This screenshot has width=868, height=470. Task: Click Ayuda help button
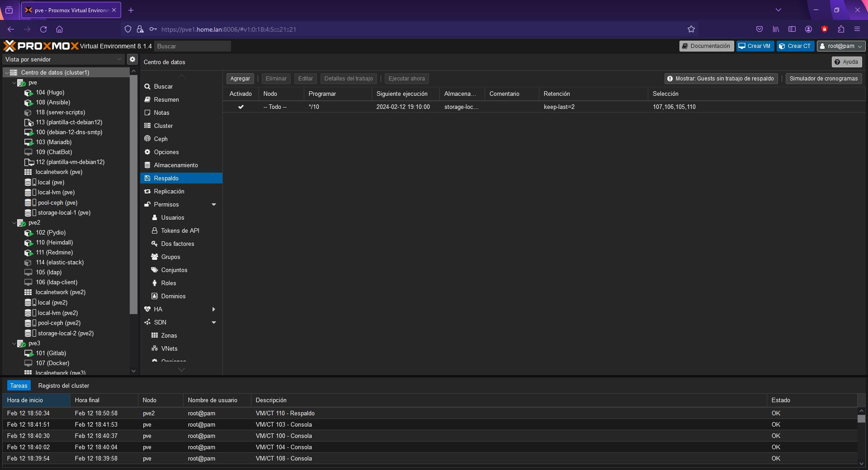tap(846, 62)
